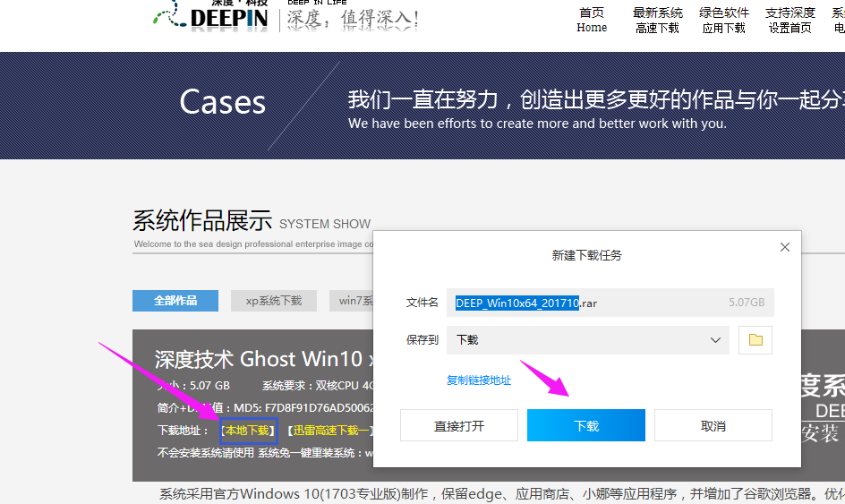Select the win7系统 category tab
This screenshot has height=504, width=845.
click(351, 301)
